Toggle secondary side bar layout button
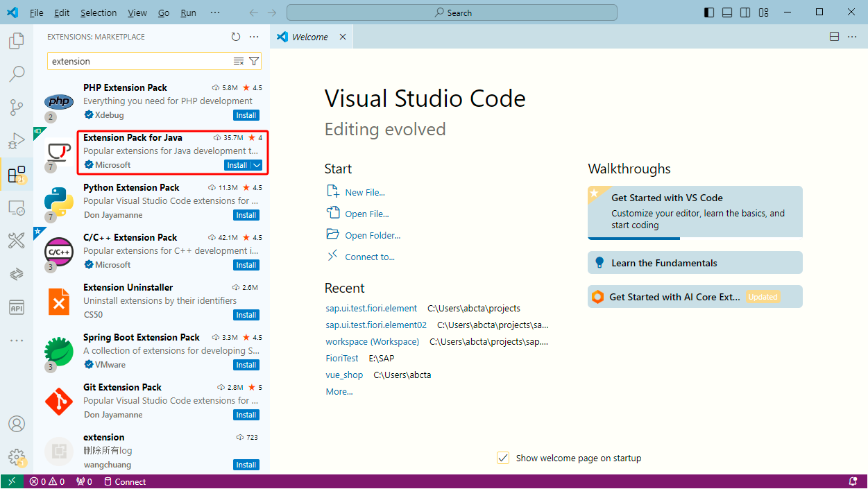868x489 pixels. [x=744, y=12]
